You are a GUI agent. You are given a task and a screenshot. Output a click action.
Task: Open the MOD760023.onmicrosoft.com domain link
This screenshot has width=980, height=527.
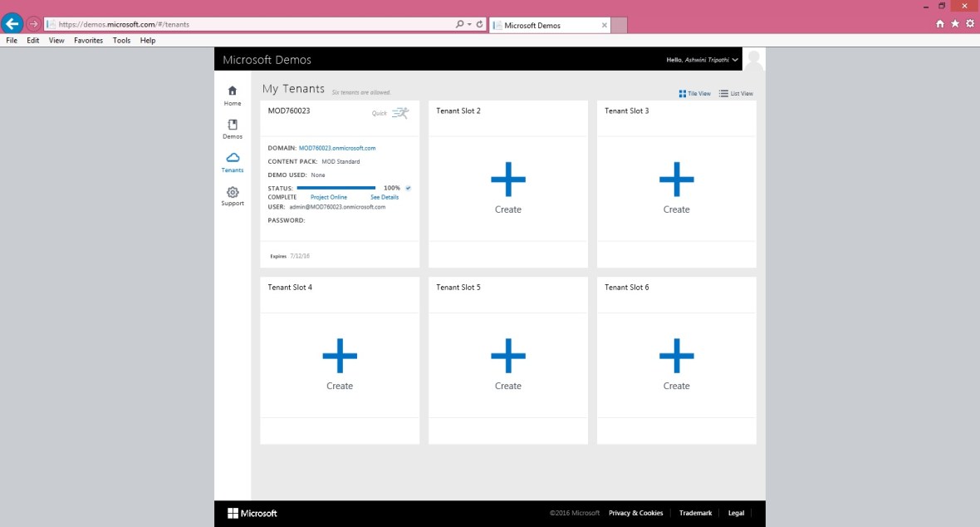click(337, 148)
